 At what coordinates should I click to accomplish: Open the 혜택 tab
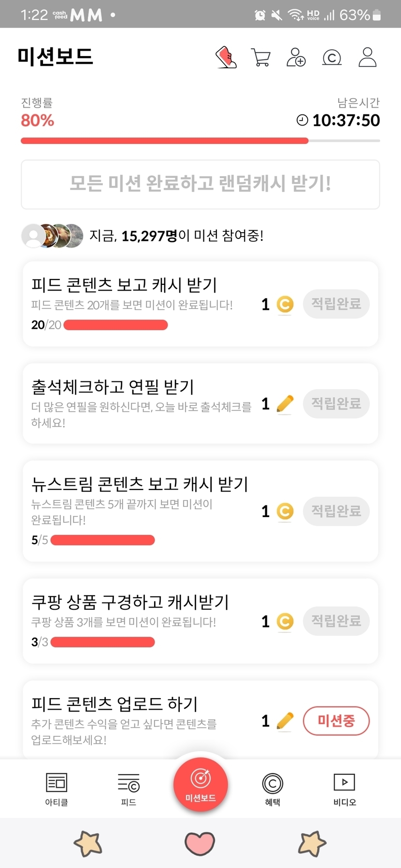pyautogui.click(x=272, y=789)
